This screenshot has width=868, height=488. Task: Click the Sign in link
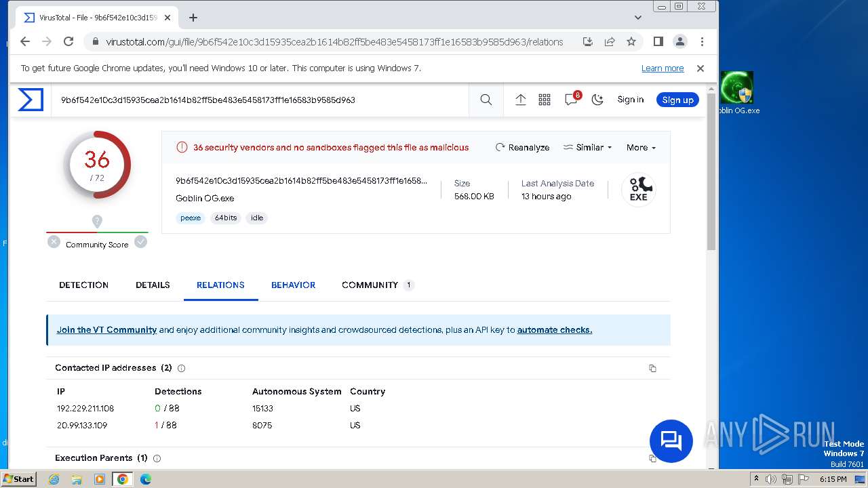(x=631, y=100)
